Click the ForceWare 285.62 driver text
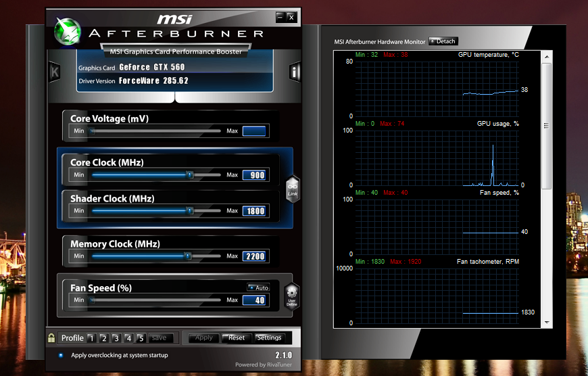Screen dimensions: 588x376 coord(153,80)
